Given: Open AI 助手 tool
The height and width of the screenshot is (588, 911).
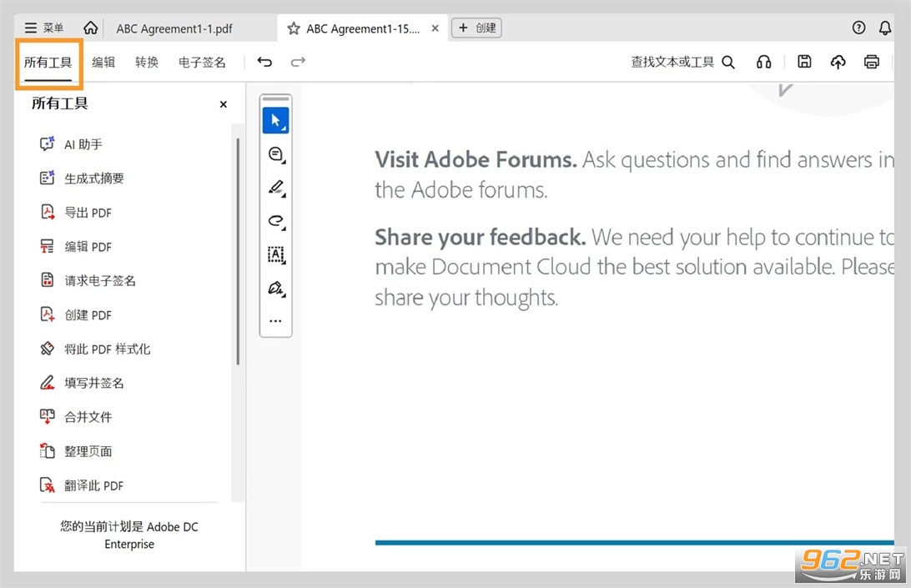Looking at the screenshot, I should pyautogui.click(x=71, y=144).
